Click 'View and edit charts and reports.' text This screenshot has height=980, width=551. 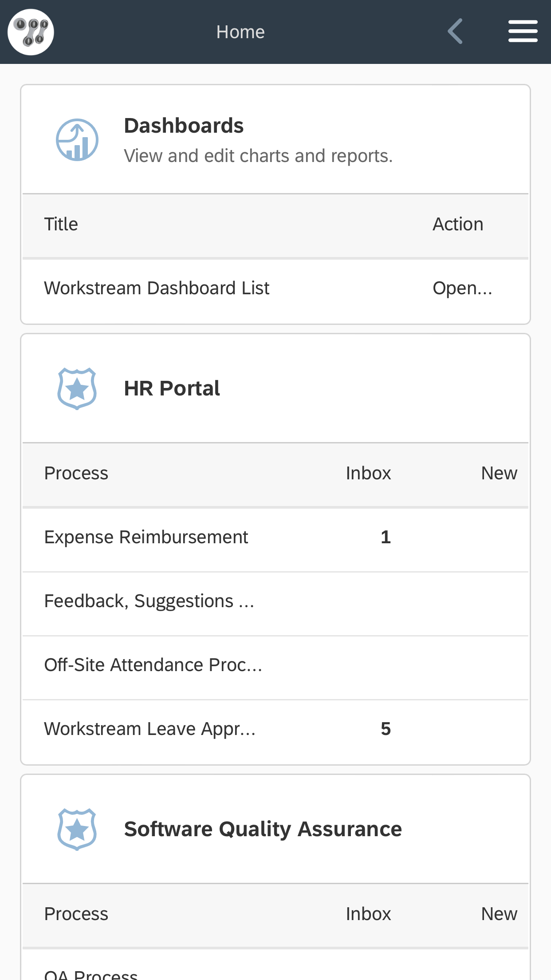(x=258, y=156)
